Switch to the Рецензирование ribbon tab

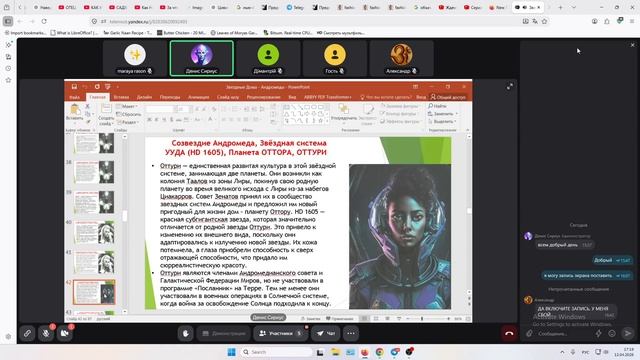click(x=264, y=97)
